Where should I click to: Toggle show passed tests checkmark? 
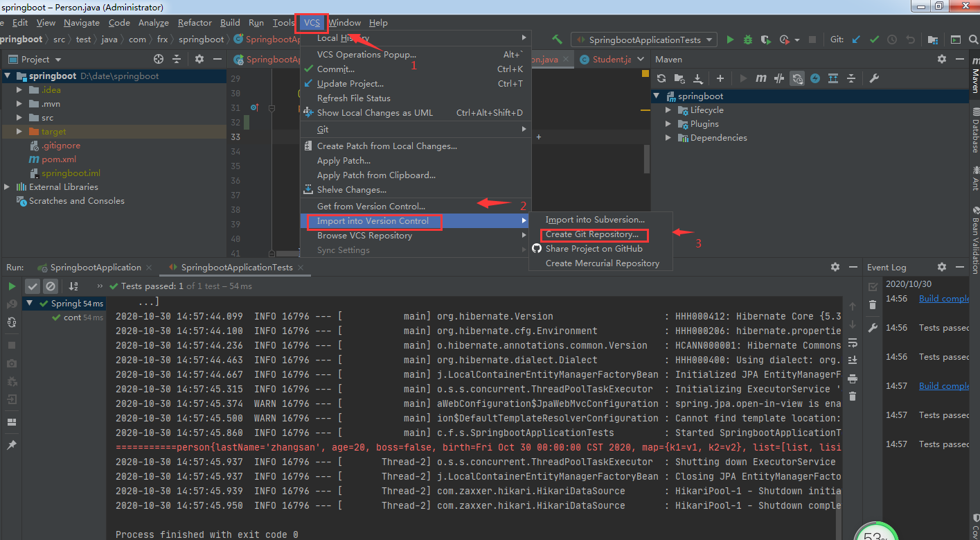pyautogui.click(x=33, y=286)
